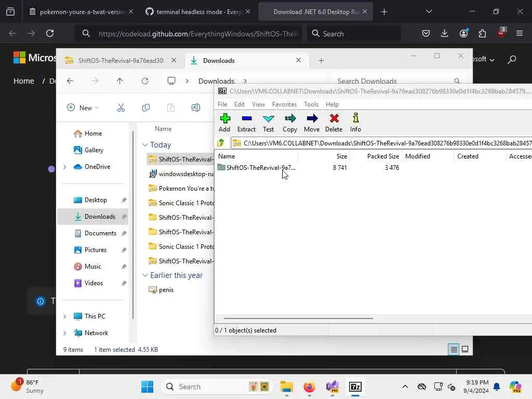Open Firefox downloads panel
532x399 pixels.
pos(444,33)
